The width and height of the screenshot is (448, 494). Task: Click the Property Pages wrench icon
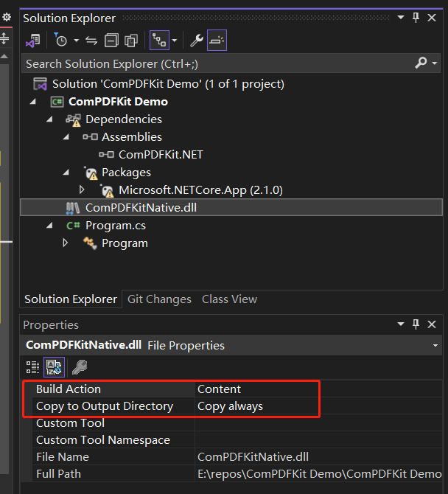coord(80,367)
